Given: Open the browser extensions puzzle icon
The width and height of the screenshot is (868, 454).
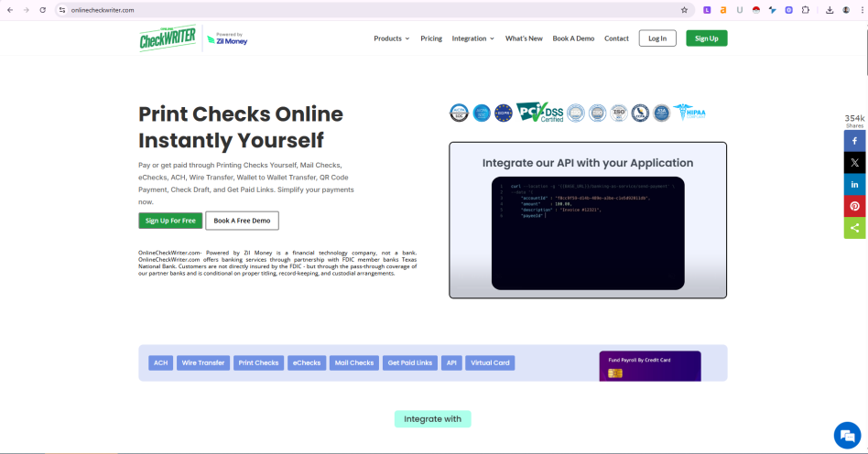Looking at the screenshot, I should [x=805, y=10].
